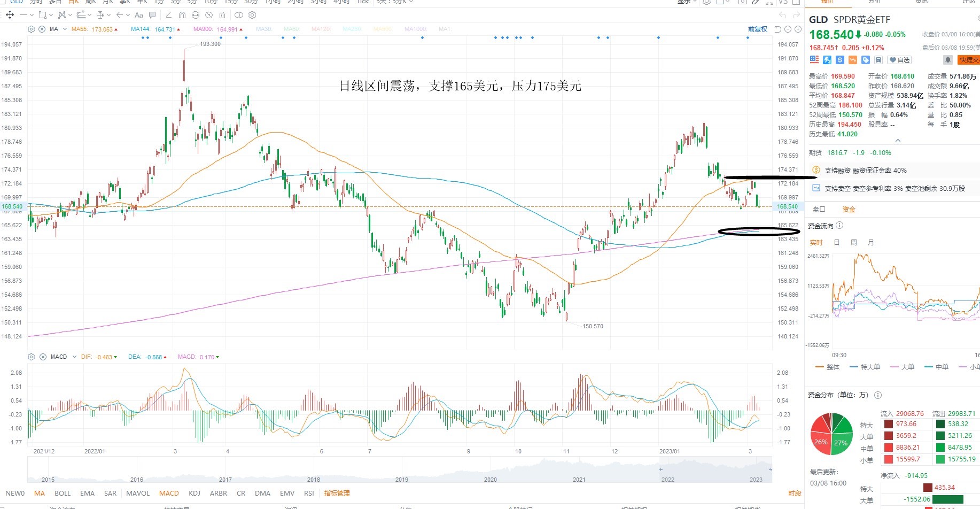Zoom out the chart with minus icon
Viewport: 980px width, 509px height.
click(x=788, y=29)
